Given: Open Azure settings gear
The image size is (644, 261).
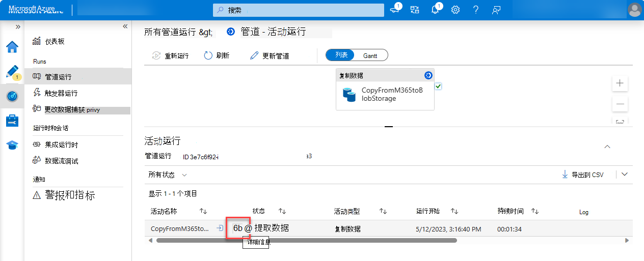Looking at the screenshot, I should point(455,10).
